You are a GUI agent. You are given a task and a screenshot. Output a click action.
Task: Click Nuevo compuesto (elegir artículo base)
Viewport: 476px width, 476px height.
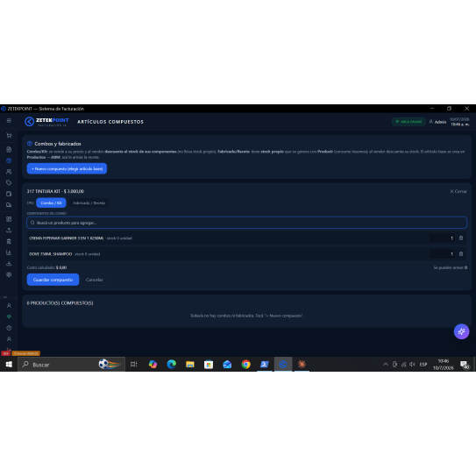67,169
